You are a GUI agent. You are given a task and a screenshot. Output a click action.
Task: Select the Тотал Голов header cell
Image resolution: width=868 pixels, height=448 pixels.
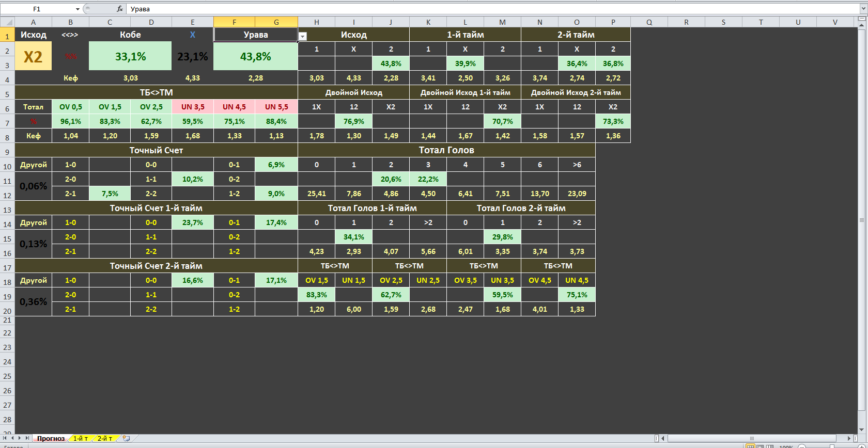point(447,150)
